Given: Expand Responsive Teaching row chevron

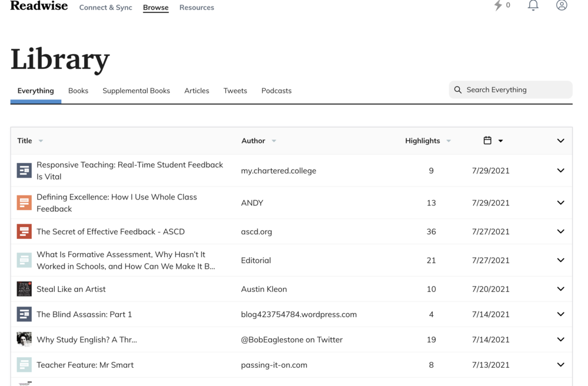Looking at the screenshot, I should click(560, 170).
